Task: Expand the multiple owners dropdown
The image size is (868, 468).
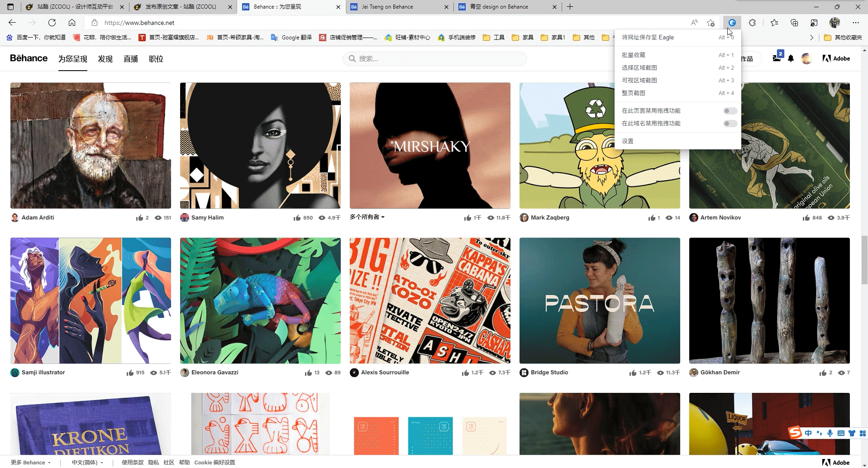Action: tap(367, 217)
